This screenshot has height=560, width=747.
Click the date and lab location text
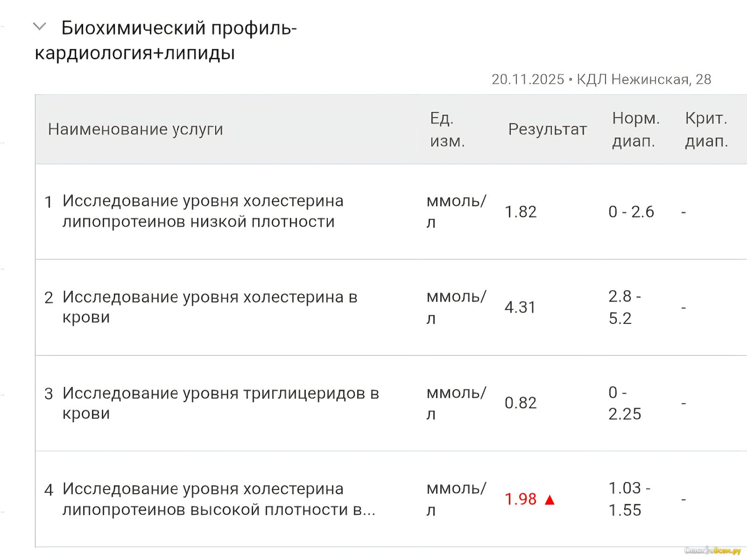(x=601, y=79)
